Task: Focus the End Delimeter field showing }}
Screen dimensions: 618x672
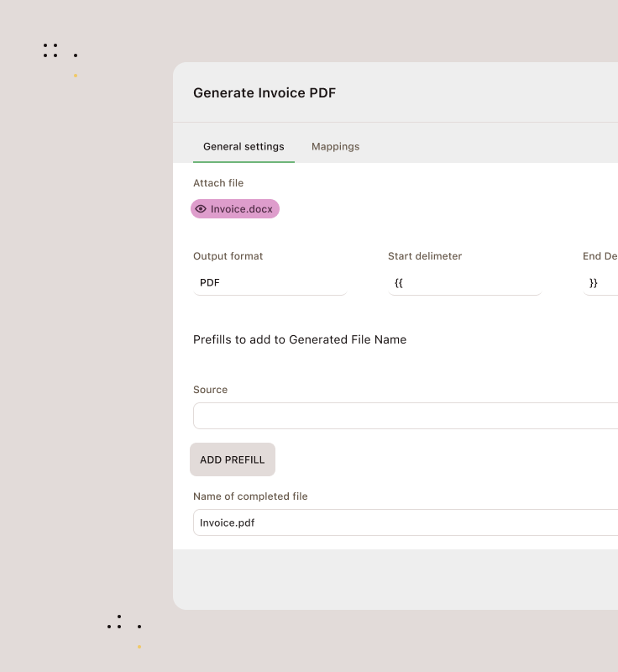Action: pos(600,283)
